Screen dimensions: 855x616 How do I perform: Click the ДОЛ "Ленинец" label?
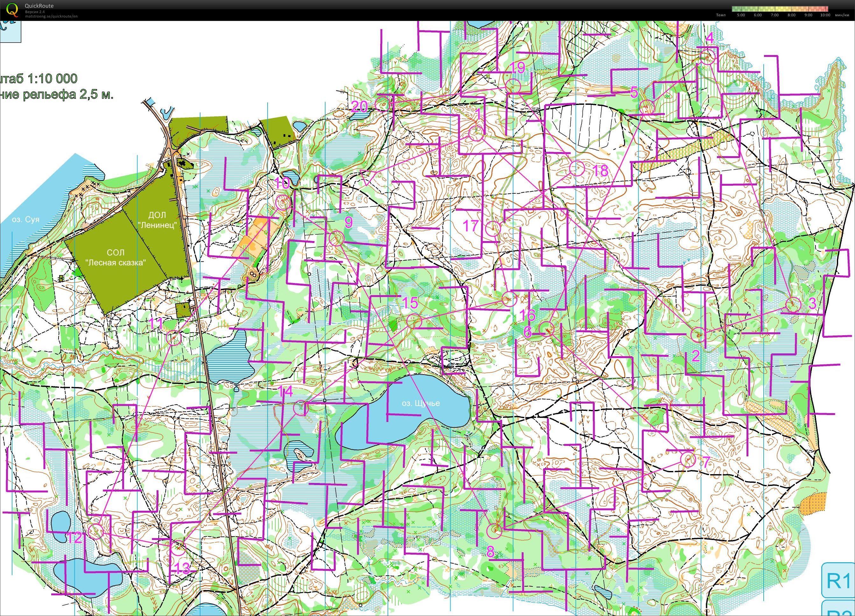[x=157, y=220]
